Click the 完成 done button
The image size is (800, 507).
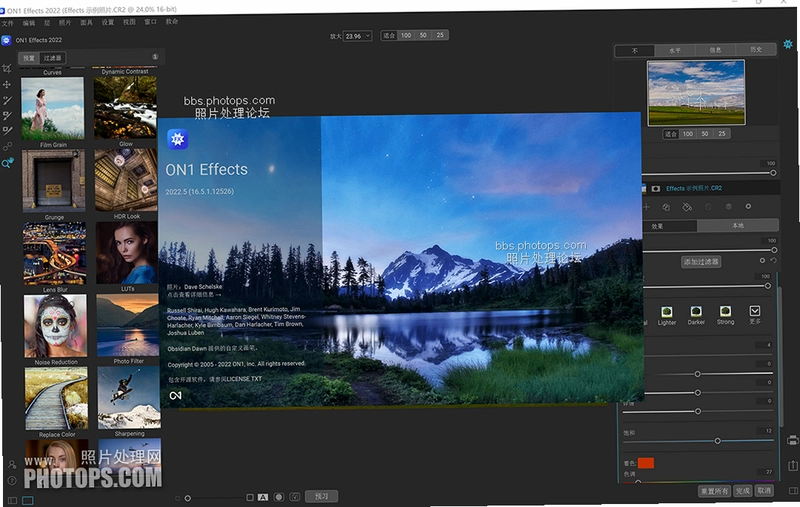[742, 491]
